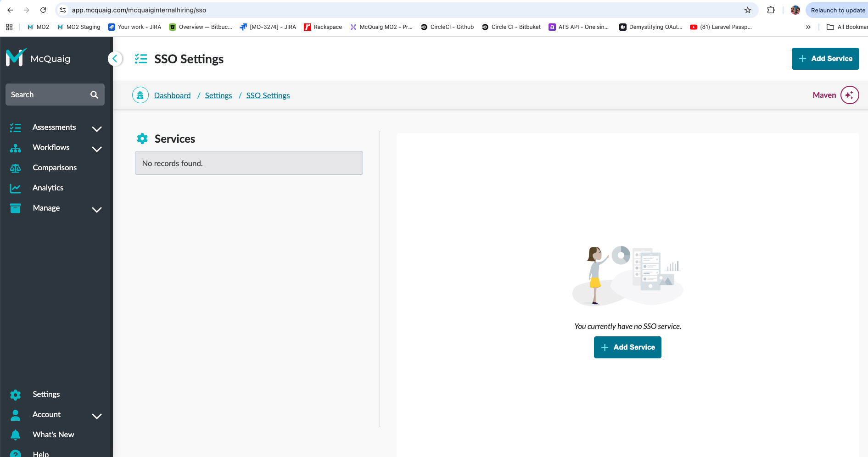Click the dashboard home breadcrumb icon
Image resolution: width=868 pixels, height=457 pixels.
point(140,95)
